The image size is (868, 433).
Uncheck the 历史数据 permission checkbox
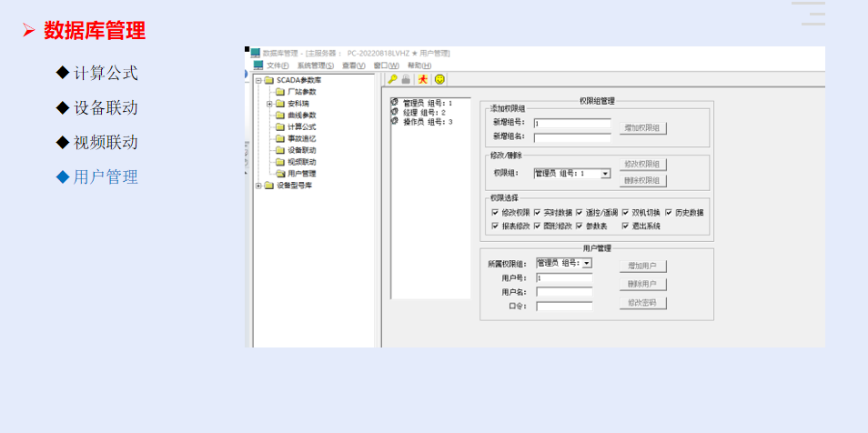pyautogui.click(x=669, y=213)
